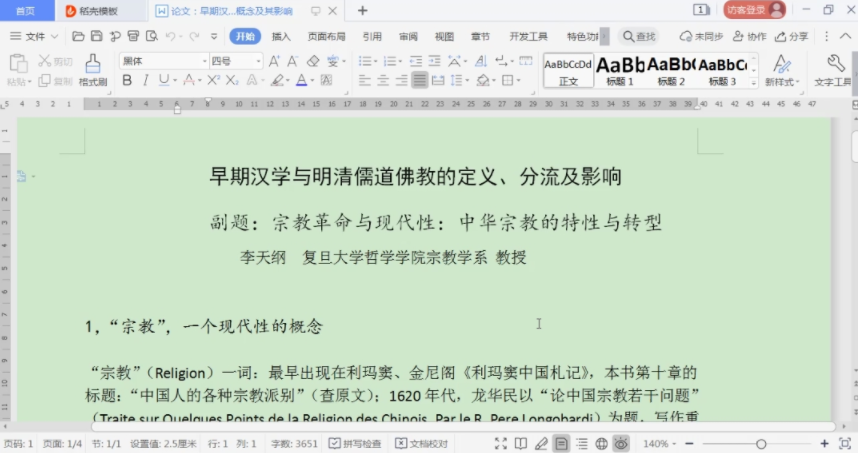Switch to reading mode book icon
Image resolution: width=858 pixels, height=453 pixels.
click(520, 443)
